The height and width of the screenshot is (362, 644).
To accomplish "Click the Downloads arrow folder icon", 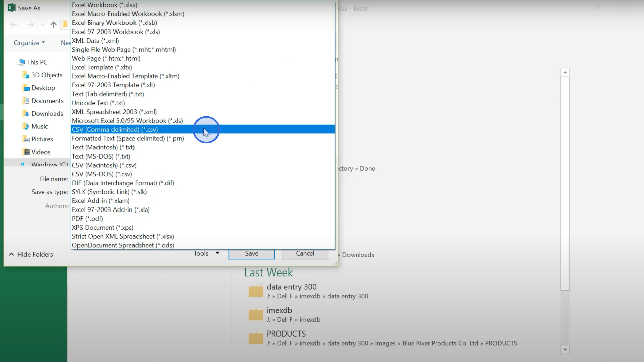I will 26,113.
